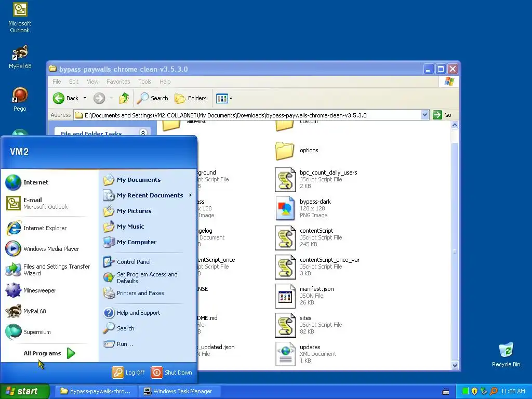Click the taskbar clock 11:05 AM
532x399 pixels.
(513, 391)
